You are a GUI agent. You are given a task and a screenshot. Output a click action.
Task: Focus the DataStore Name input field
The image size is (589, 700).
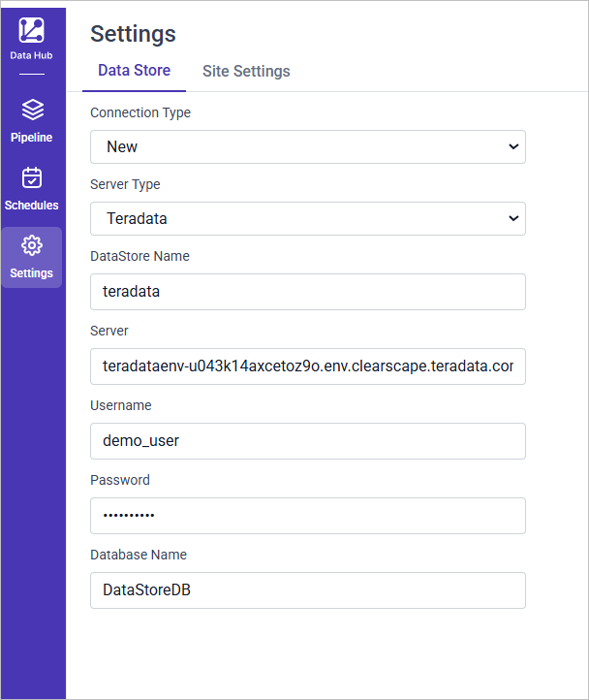point(307,292)
